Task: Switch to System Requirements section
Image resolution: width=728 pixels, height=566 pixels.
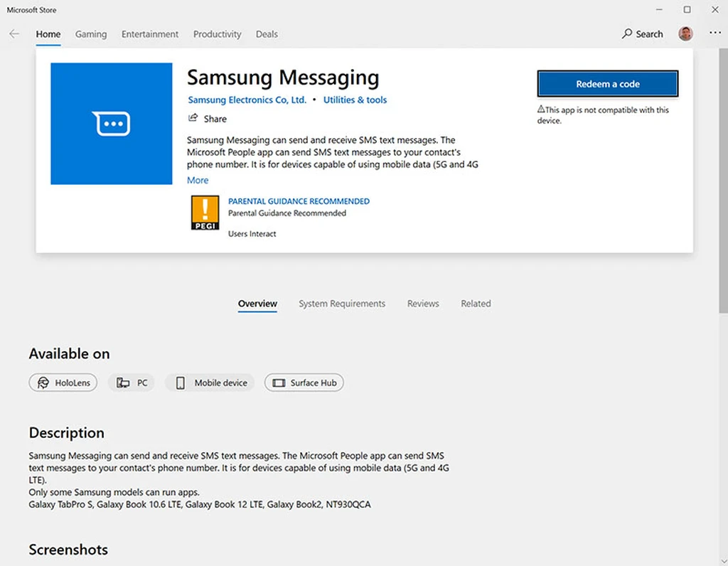Action: (342, 303)
